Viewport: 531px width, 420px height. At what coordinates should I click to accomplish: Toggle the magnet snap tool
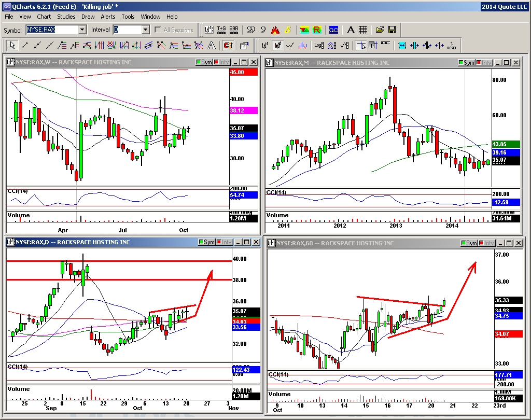coord(228,45)
